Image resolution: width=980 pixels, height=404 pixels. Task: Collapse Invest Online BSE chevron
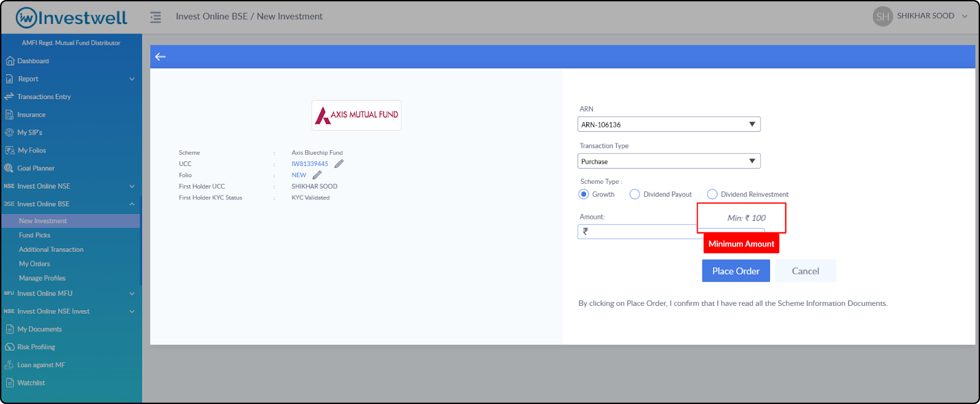(132, 204)
